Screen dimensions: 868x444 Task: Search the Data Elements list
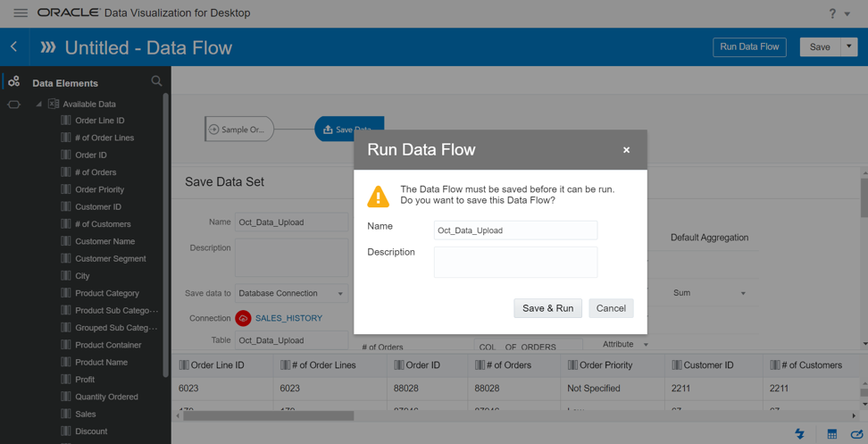click(x=156, y=81)
